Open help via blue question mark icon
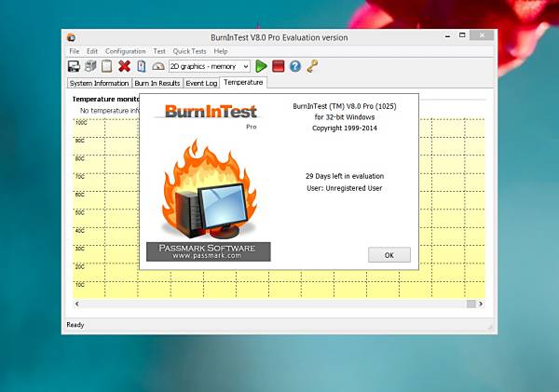The height and width of the screenshot is (392, 559). pyautogui.click(x=295, y=66)
